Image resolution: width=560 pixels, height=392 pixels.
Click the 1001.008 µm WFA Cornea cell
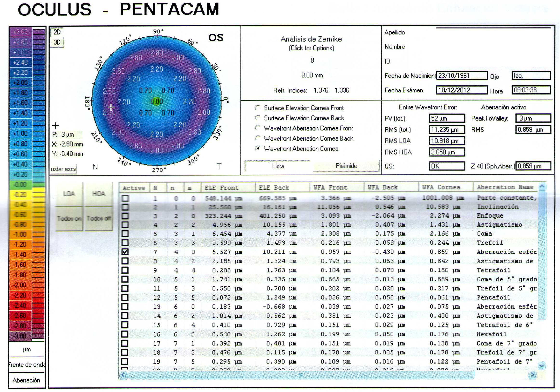click(x=443, y=198)
